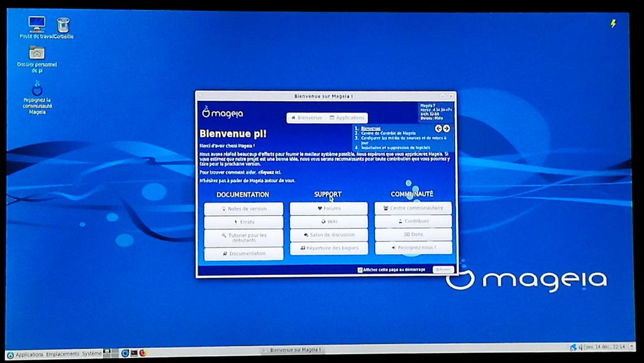Select Centre de Contrôle de Mageia step
Screen dimensions: 644x363
[x=388, y=133]
